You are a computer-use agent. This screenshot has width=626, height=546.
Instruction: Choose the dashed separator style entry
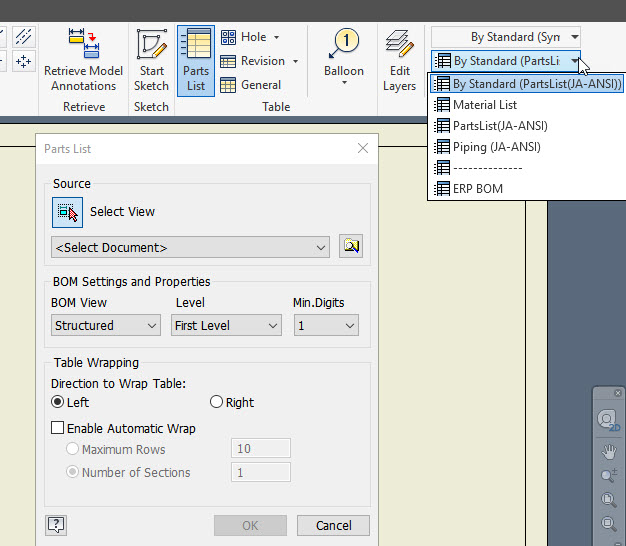coord(527,168)
